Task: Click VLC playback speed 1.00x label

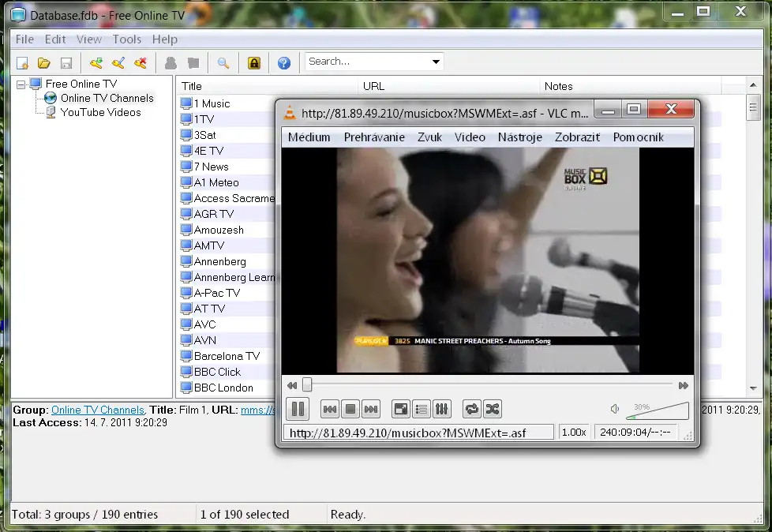Action: [574, 432]
